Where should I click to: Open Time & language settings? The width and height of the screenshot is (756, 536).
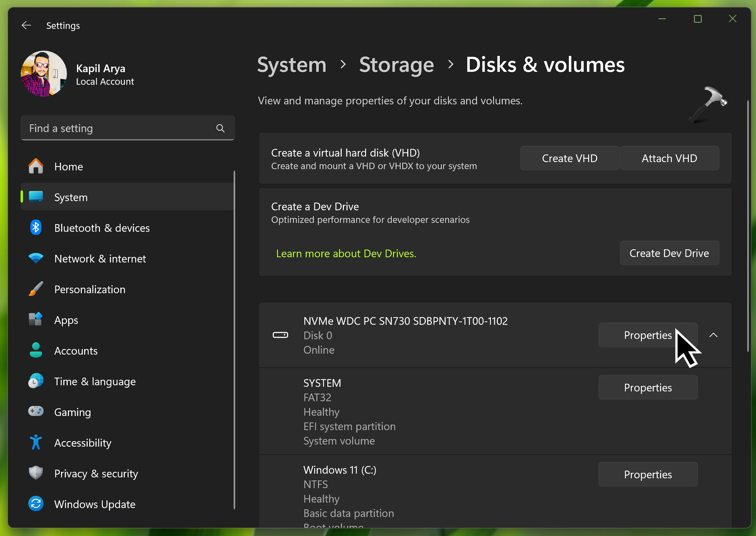point(95,381)
